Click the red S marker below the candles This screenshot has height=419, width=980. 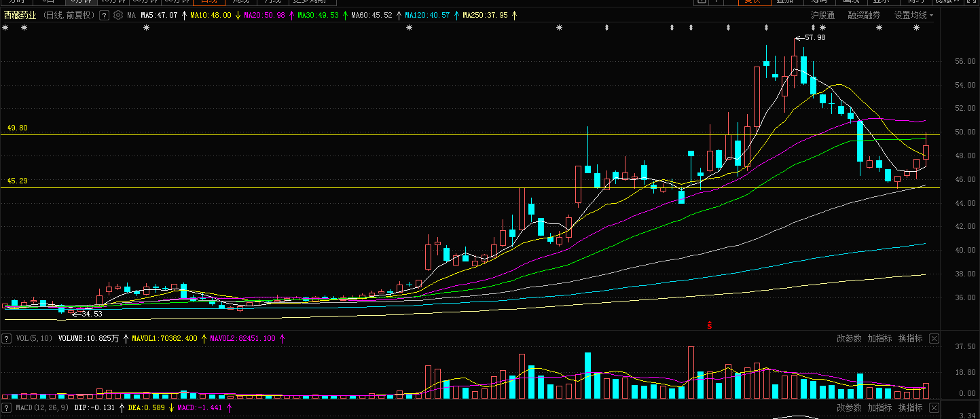tap(710, 326)
